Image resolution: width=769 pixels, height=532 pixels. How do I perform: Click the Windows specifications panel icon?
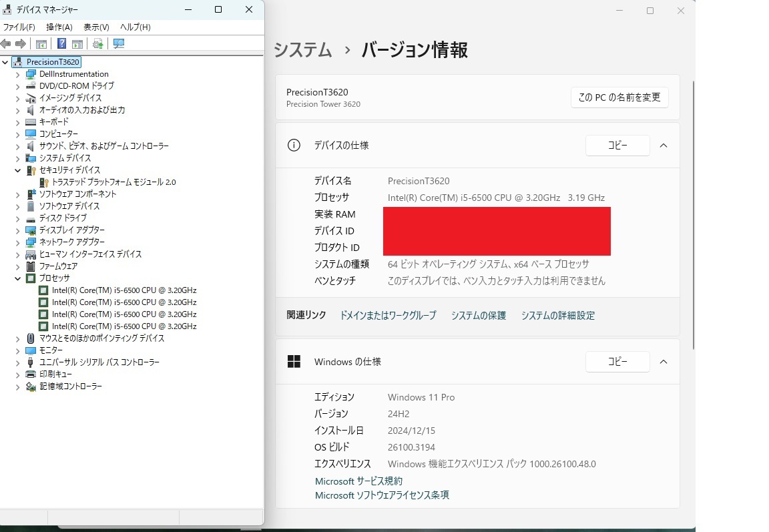[x=294, y=361]
